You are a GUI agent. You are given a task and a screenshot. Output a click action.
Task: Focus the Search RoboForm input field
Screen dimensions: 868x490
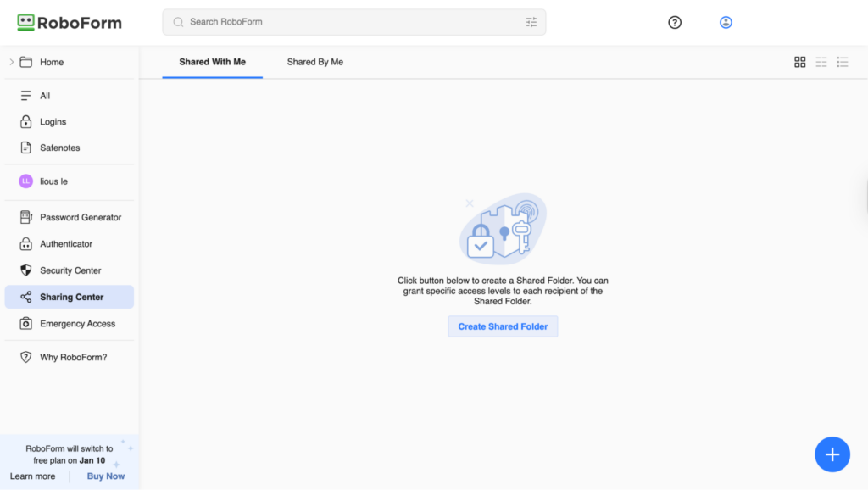354,22
